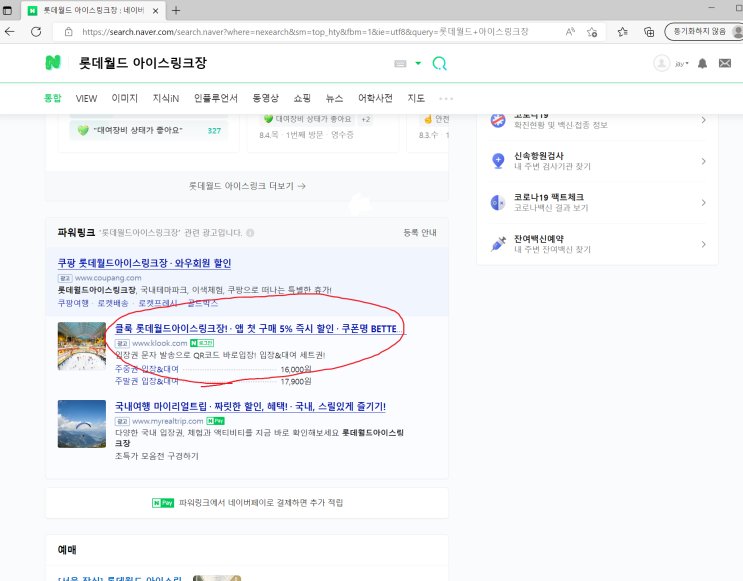Switch to the 이미지 tab
The height and width of the screenshot is (581, 743).
click(125, 98)
